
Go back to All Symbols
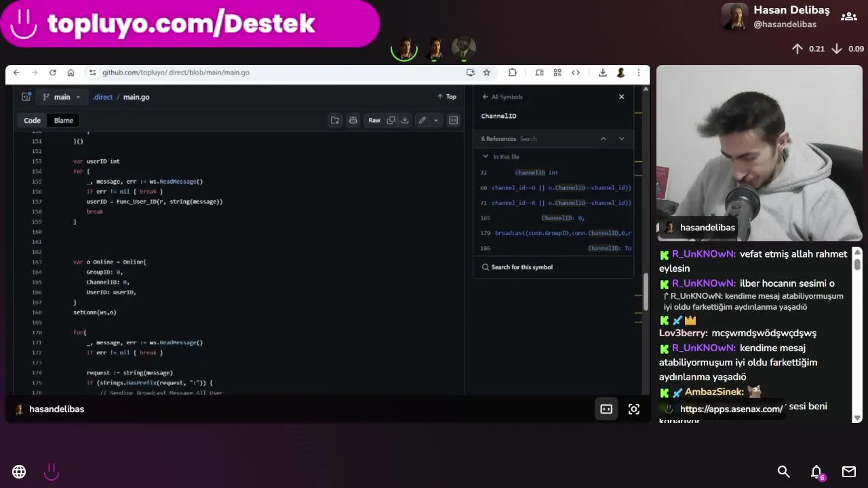[x=502, y=97]
